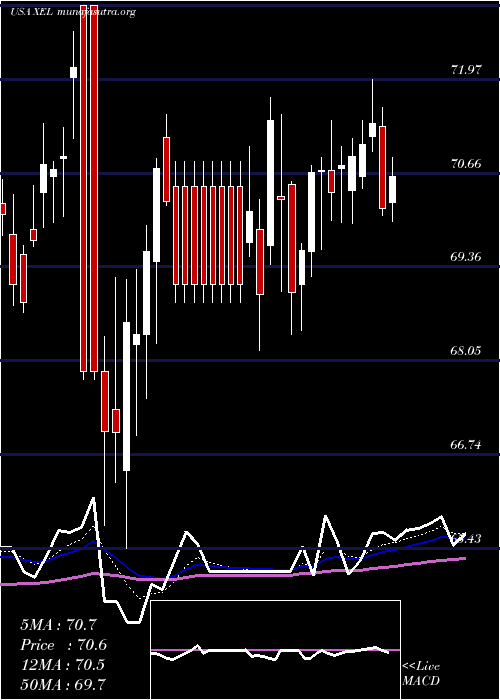Image resolution: width=500 pixels, height=700 pixels.
Task: Click the 12MA : 70.5 readout
Action: 62,665
